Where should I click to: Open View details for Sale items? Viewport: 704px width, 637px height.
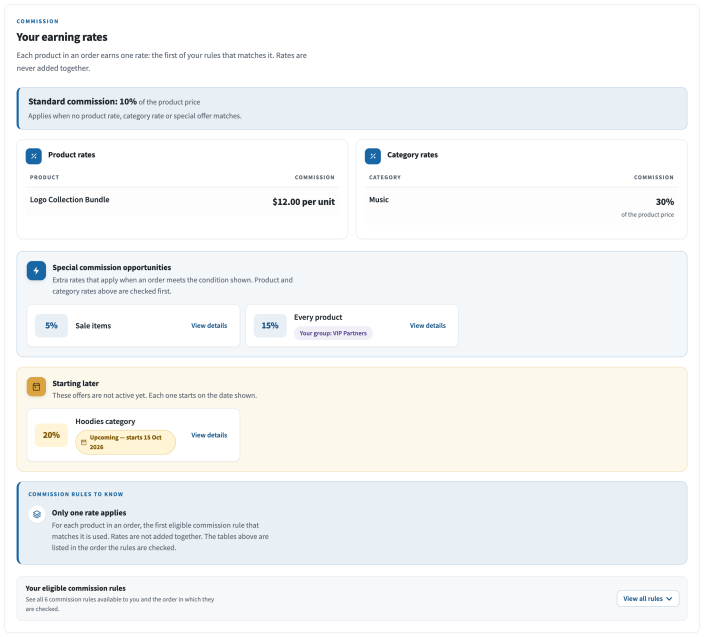click(x=209, y=325)
